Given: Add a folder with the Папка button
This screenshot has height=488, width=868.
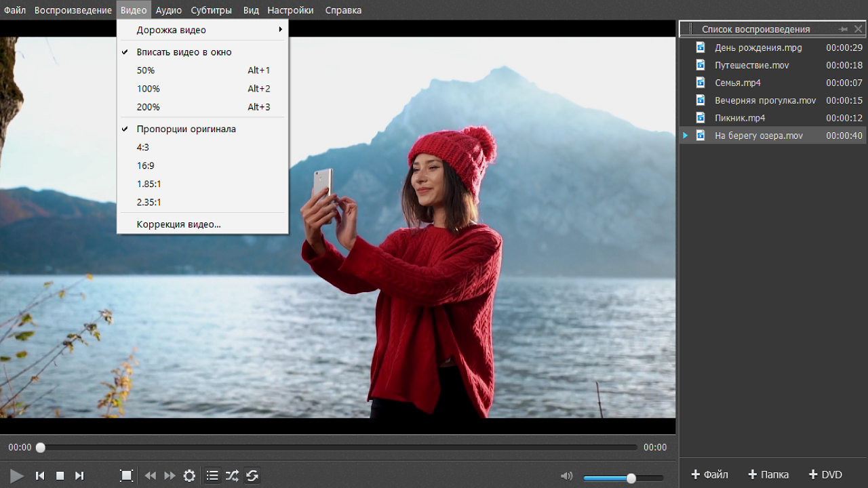Looking at the screenshot, I should [x=768, y=474].
